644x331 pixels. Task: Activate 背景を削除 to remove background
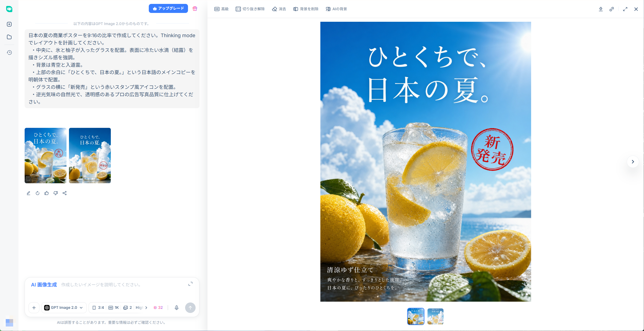tap(306, 9)
